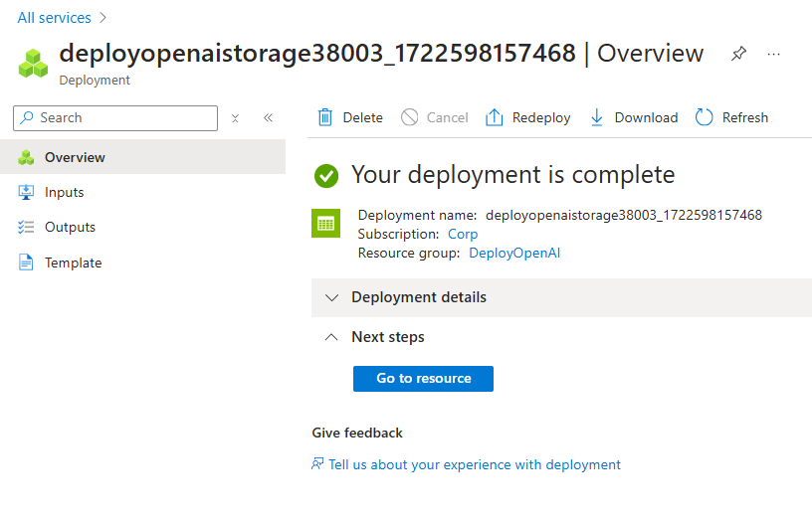Image resolution: width=812 pixels, height=524 pixels.
Task: Pin the deployment overview to dashboard
Action: coord(738,54)
